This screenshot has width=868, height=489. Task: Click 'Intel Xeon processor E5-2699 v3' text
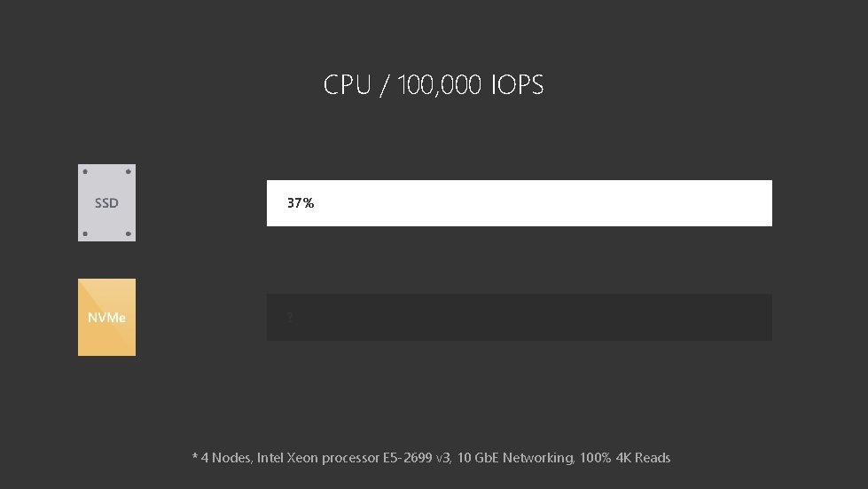[x=354, y=458]
